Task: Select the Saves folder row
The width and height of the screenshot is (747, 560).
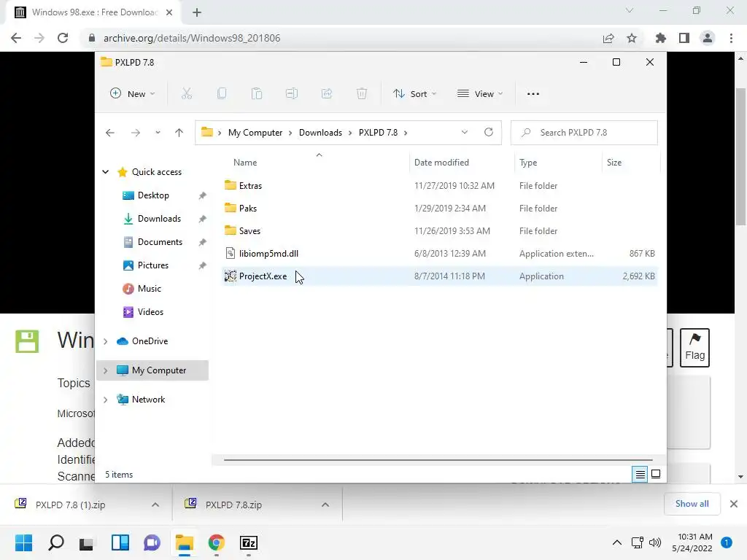Action: [x=440, y=231]
